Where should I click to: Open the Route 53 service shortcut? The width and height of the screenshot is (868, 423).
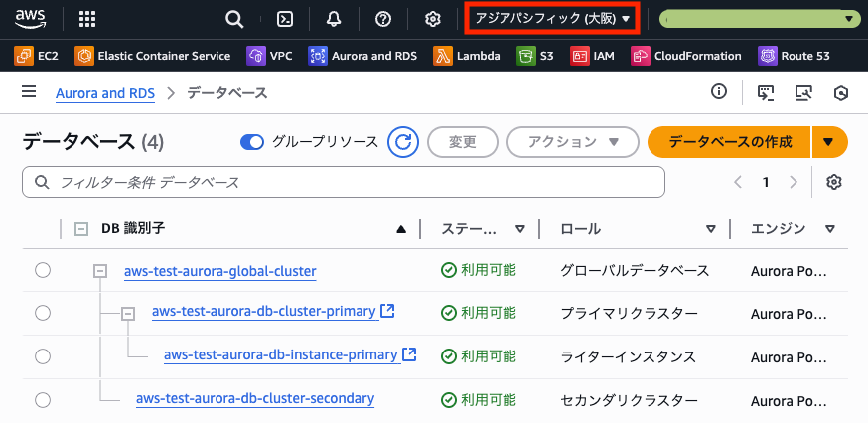click(x=794, y=56)
